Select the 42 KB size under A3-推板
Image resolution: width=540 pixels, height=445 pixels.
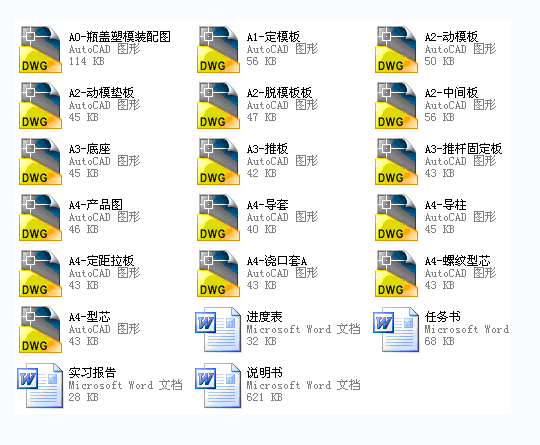[x=261, y=173]
